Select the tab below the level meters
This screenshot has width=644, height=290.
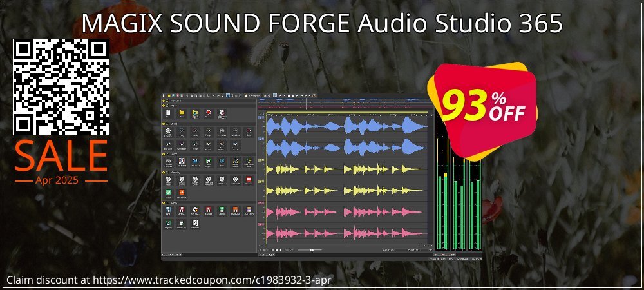pyautogui.click(x=446, y=255)
